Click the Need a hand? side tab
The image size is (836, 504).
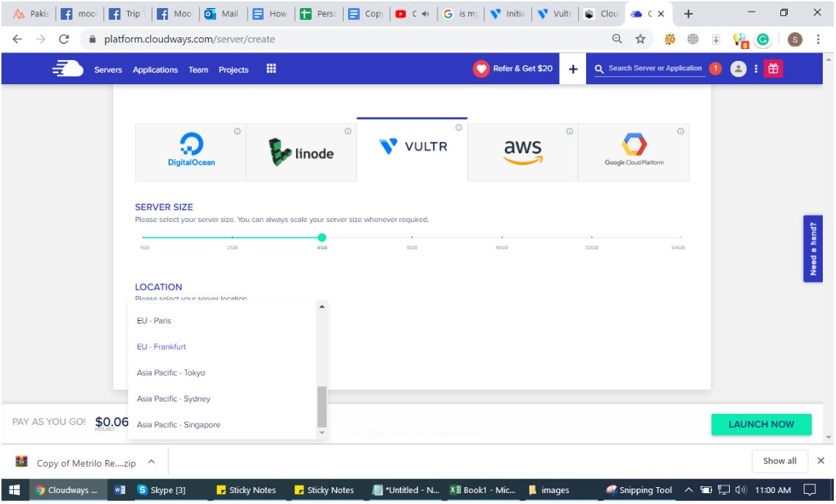tap(813, 248)
